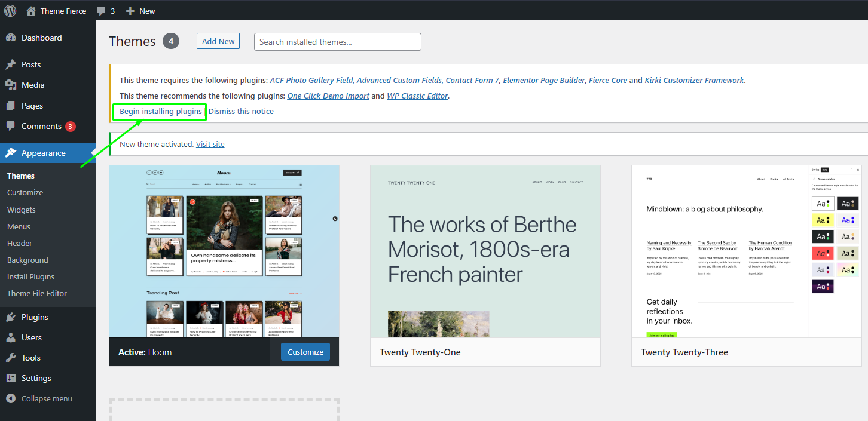Click the Add New theme button
The height and width of the screenshot is (421, 868).
[x=218, y=41]
